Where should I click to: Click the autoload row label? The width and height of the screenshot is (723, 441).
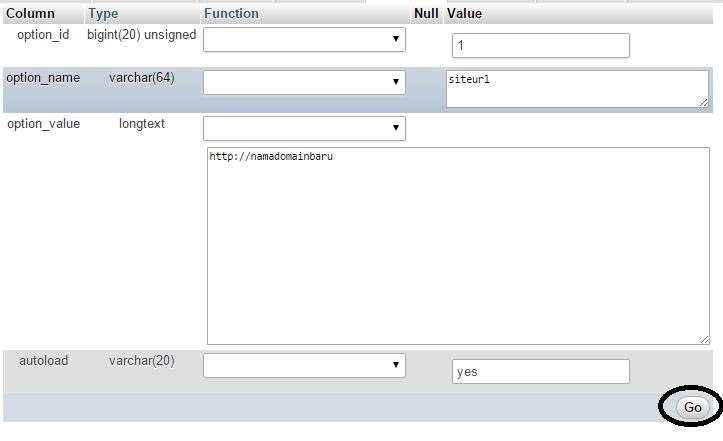pyautogui.click(x=43, y=361)
